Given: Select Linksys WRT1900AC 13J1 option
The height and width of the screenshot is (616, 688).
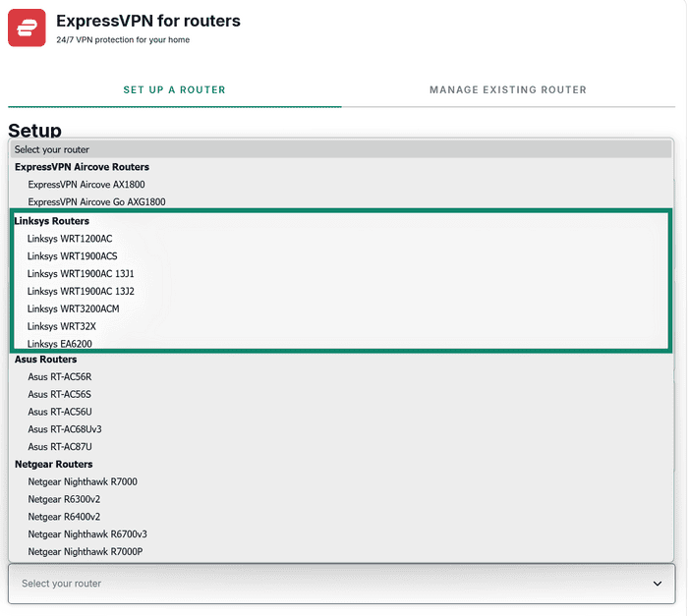Looking at the screenshot, I should click(341, 274).
